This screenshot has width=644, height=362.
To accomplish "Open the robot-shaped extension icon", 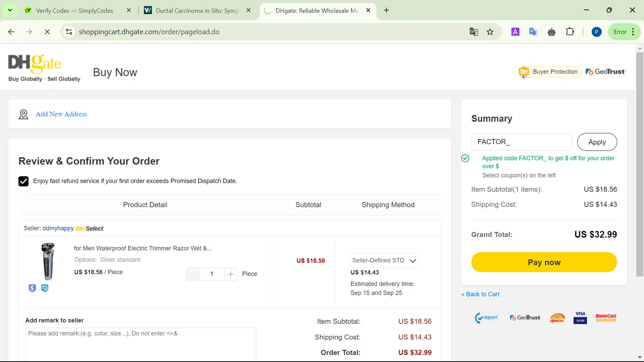I will [x=552, y=32].
